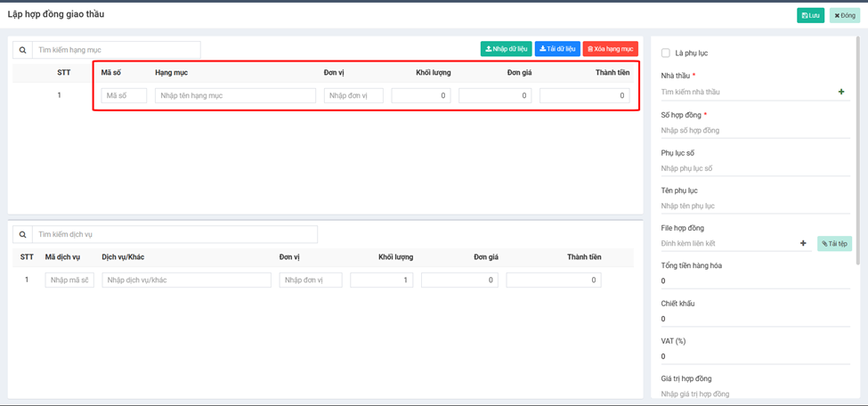Image resolution: width=868 pixels, height=406 pixels.
Task: Click the plus icon in File hợp đồng
Action: pyautogui.click(x=803, y=243)
